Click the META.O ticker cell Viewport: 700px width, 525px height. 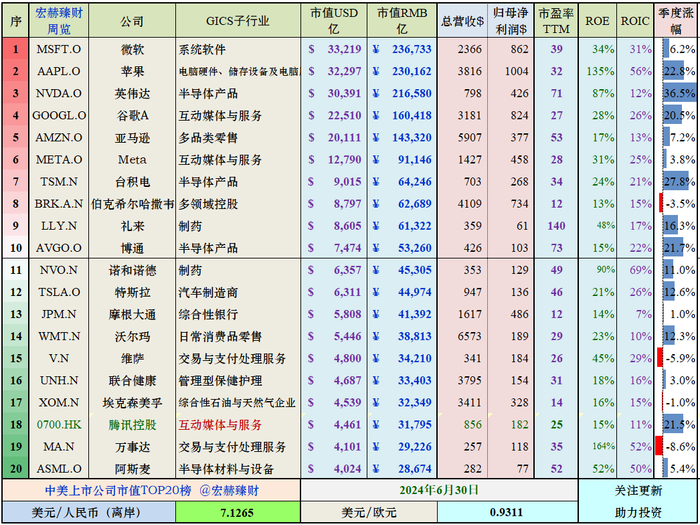pyautogui.click(x=59, y=160)
